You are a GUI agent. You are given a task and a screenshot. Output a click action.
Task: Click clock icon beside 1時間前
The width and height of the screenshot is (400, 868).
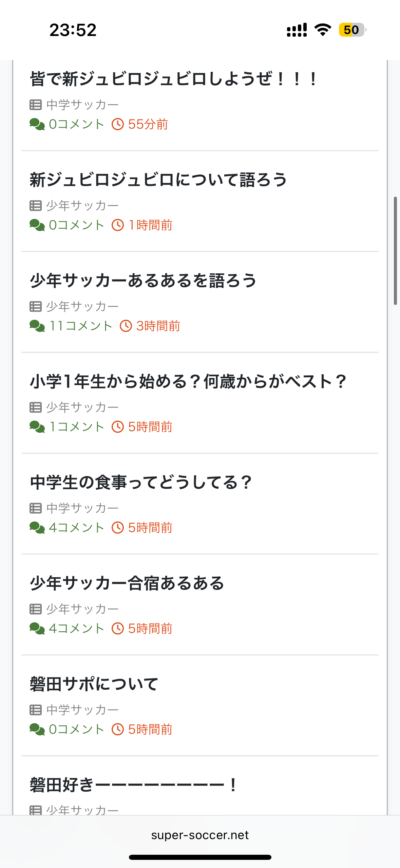click(118, 225)
